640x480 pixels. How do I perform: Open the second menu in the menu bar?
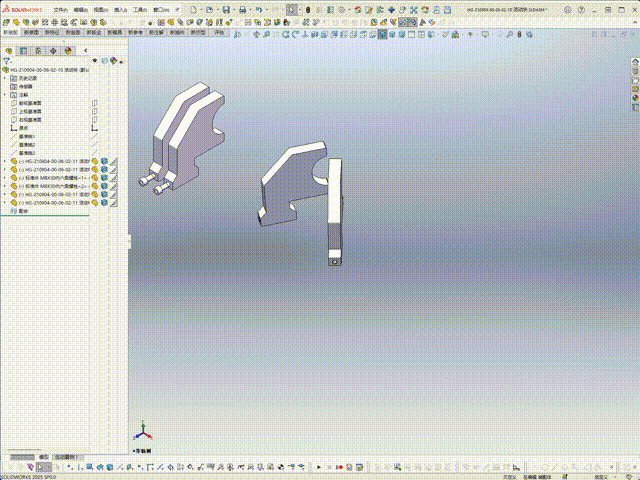click(x=80, y=9)
